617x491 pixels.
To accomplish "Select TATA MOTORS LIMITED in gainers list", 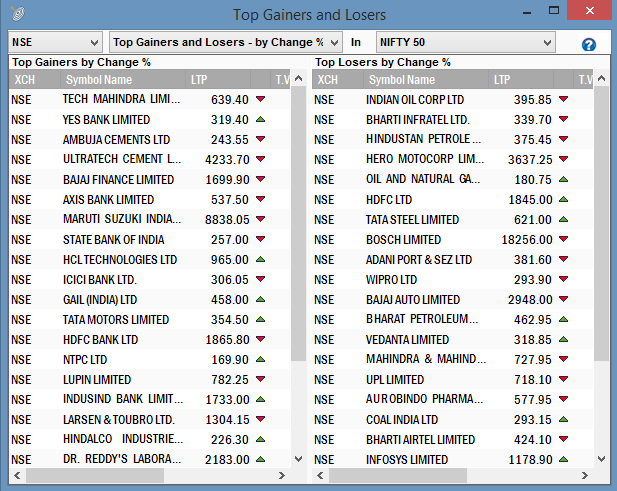I will pyautogui.click(x=115, y=320).
